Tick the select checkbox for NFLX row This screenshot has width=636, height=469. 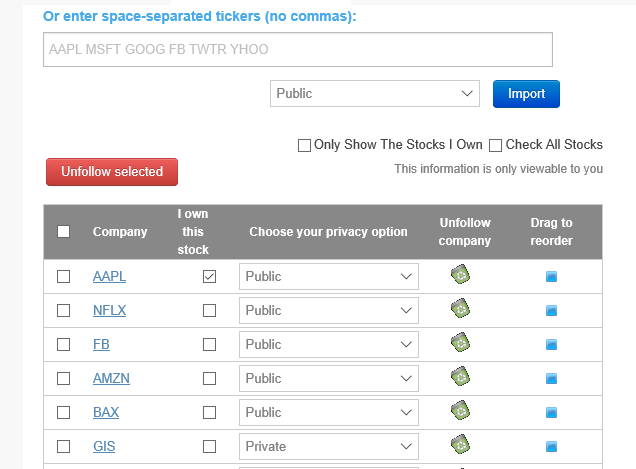point(63,311)
